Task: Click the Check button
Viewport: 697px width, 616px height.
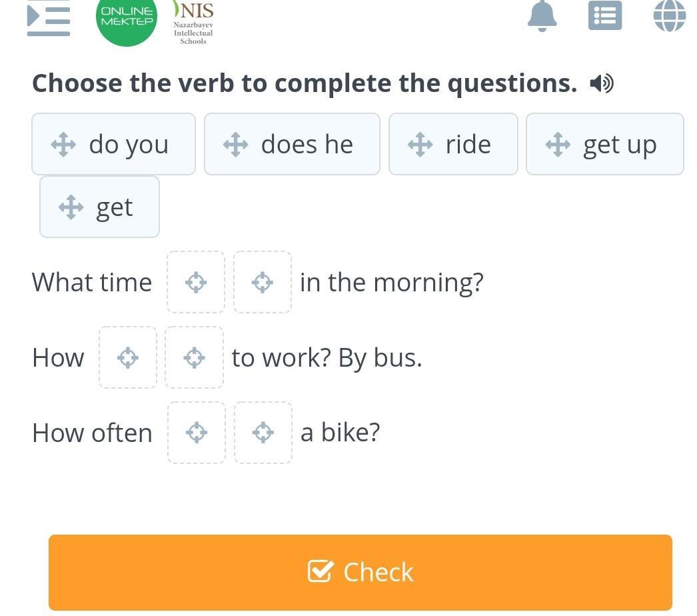Action: click(360, 572)
